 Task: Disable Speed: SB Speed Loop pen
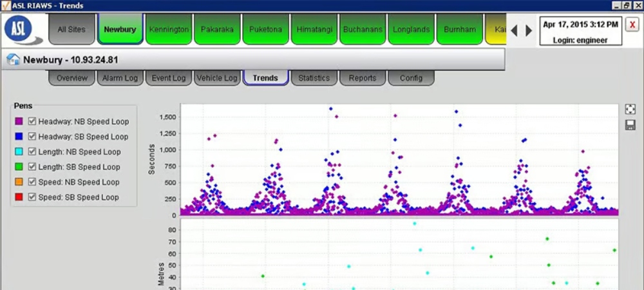pos(32,197)
